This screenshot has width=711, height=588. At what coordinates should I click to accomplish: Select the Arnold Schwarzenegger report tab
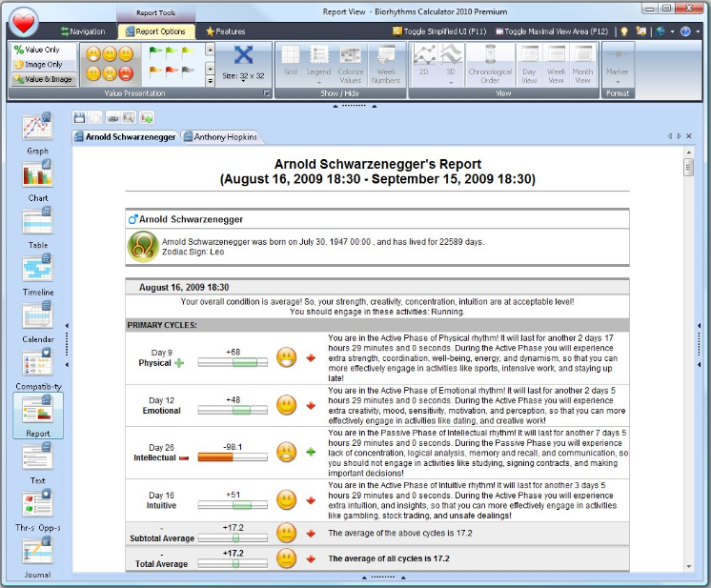[x=125, y=137]
